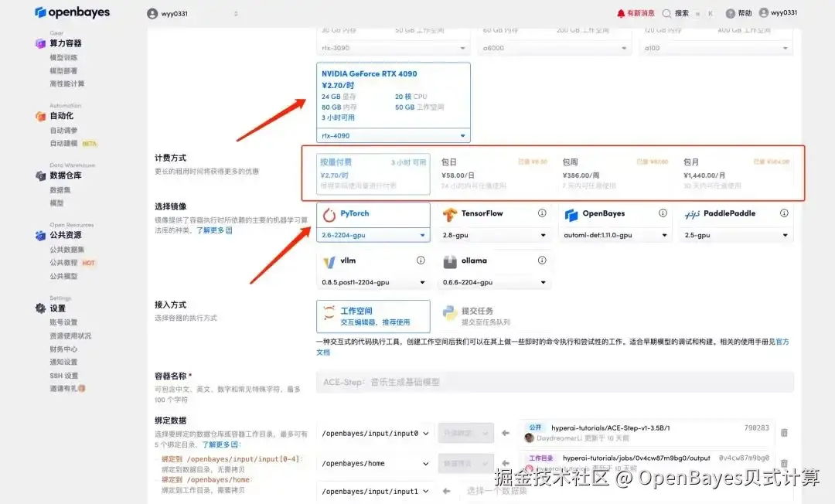The image size is (835, 504).
Task: Click the ollama logo icon
Action: click(450, 261)
